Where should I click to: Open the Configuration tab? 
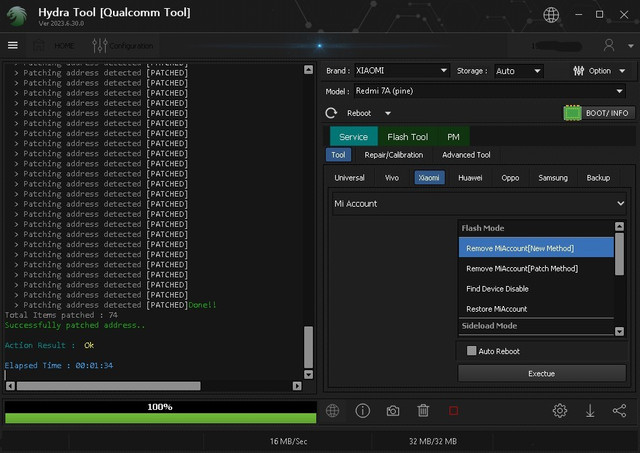pos(123,45)
